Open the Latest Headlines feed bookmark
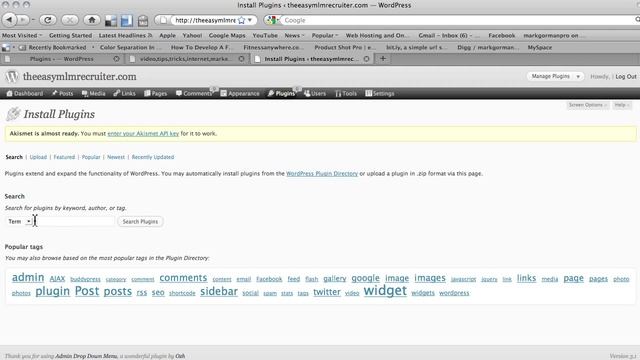The image size is (640, 360). point(125,36)
